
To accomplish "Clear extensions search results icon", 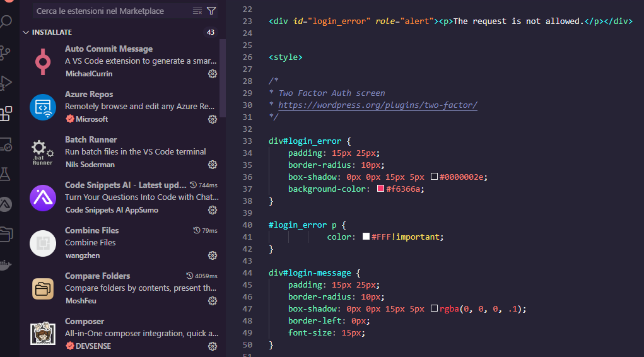I will point(197,11).
